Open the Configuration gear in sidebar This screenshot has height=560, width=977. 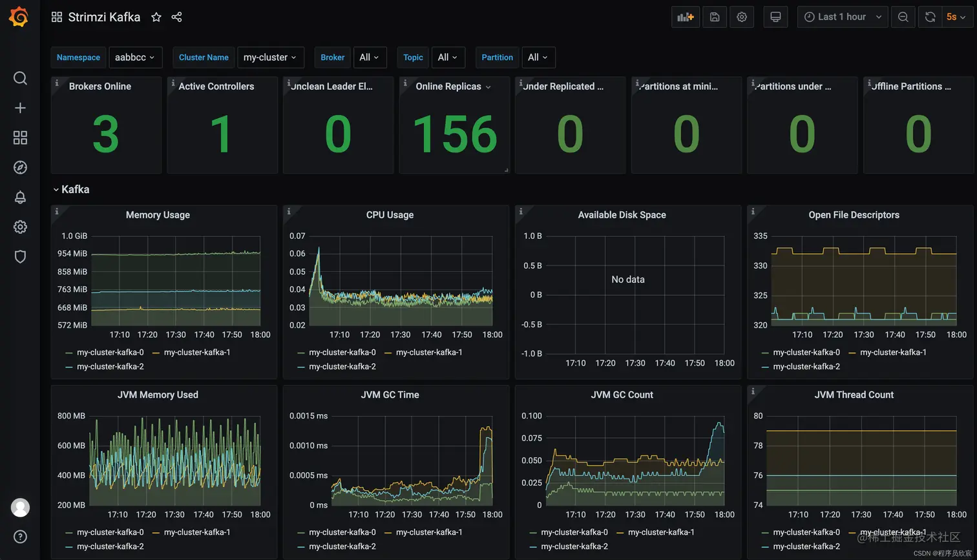click(20, 227)
